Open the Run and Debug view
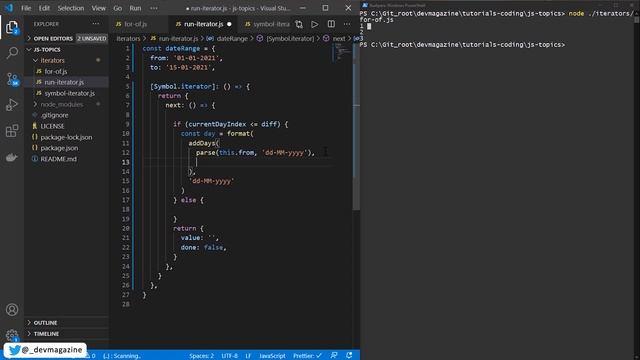Image resolution: width=640 pixels, height=360 pixels. point(12,104)
